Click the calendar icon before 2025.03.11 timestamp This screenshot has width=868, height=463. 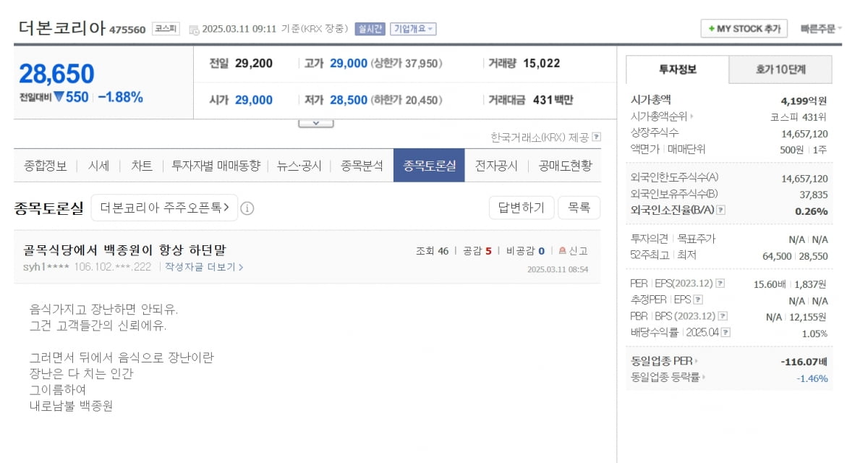[x=194, y=30]
